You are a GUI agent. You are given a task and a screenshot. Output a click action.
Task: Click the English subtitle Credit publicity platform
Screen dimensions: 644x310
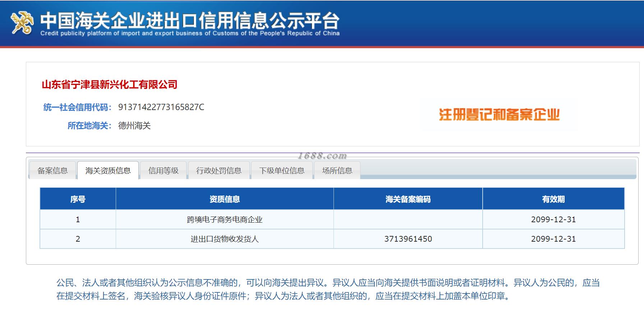190,33
